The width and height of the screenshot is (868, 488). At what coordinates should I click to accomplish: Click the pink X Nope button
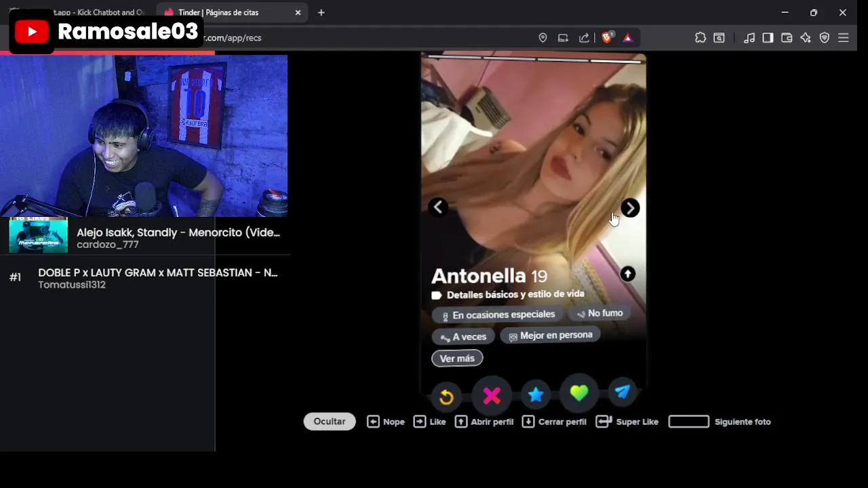492,395
